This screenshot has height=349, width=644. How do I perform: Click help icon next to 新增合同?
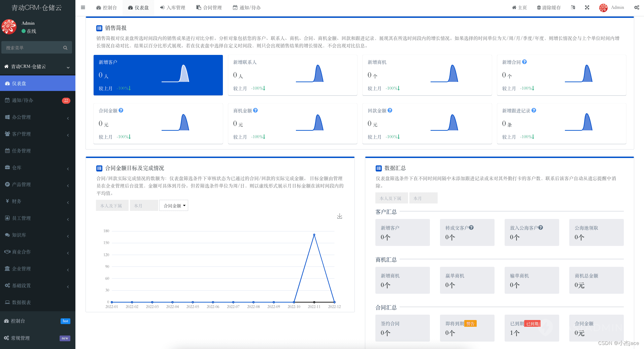524,62
